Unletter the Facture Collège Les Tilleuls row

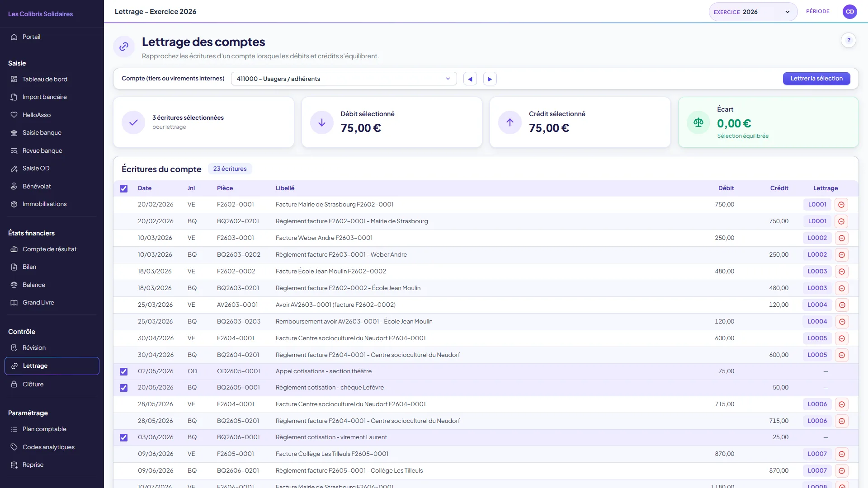pos(841,454)
